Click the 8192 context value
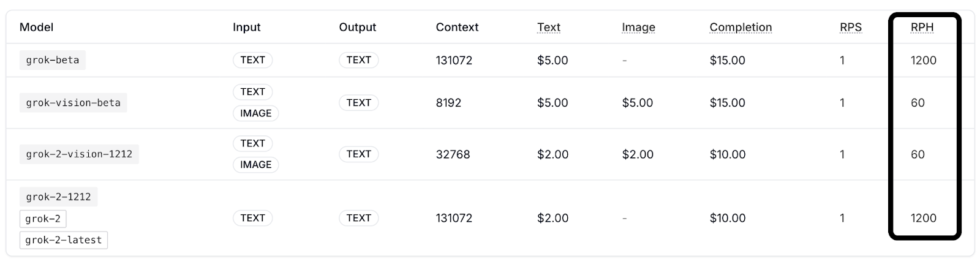This screenshot has height=264, width=980. click(448, 102)
